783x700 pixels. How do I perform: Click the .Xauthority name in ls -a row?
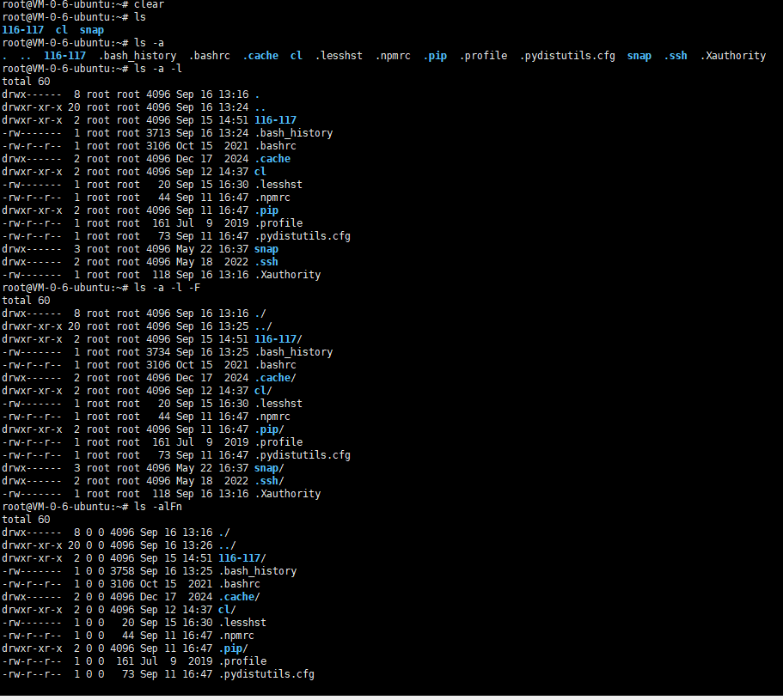tap(733, 56)
